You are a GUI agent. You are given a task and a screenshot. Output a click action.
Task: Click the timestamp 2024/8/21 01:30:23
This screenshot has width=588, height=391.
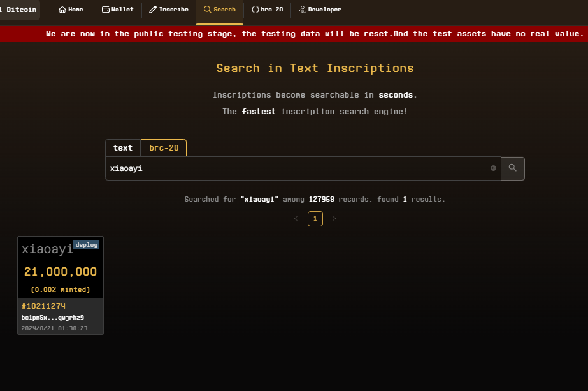click(x=54, y=328)
